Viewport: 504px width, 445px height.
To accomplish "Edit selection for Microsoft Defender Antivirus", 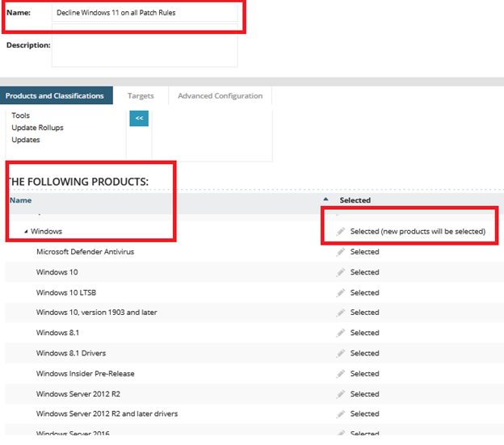I will pos(341,252).
